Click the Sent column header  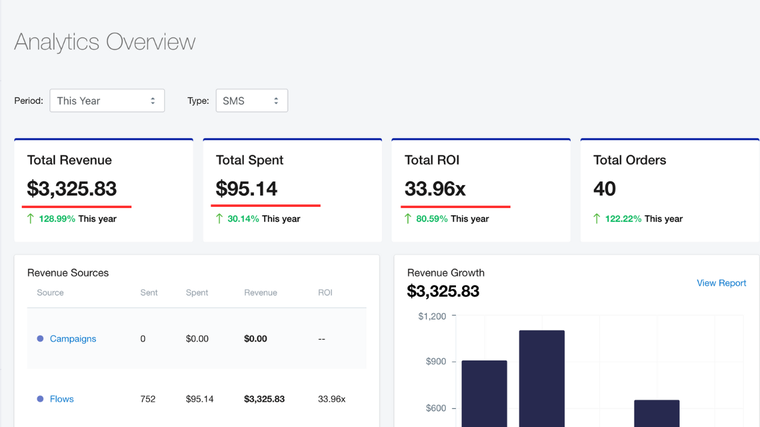(149, 293)
